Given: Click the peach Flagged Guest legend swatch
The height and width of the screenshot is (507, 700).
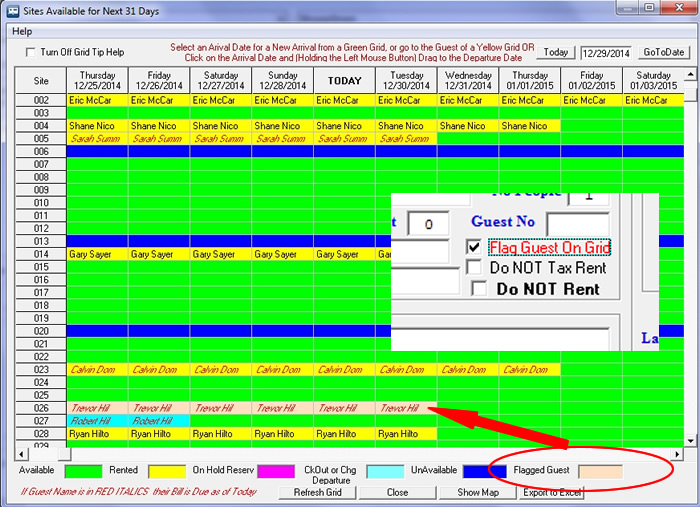Looking at the screenshot, I should pyautogui.click(x=600, y=471).
